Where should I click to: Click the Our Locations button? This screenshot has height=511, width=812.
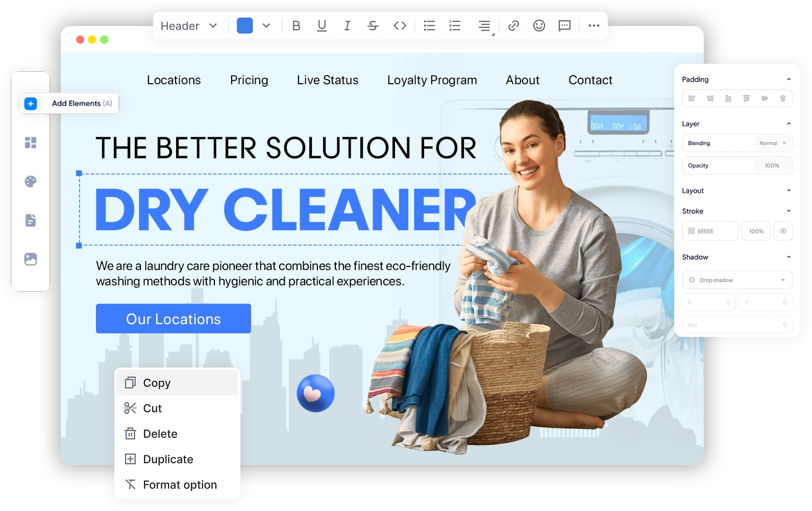coord(174,319)
